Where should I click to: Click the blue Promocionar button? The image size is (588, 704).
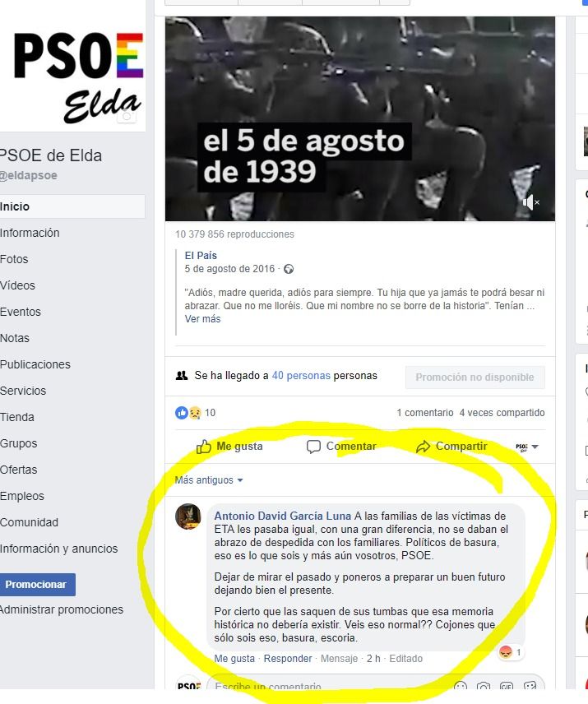(x=37, y=585)
